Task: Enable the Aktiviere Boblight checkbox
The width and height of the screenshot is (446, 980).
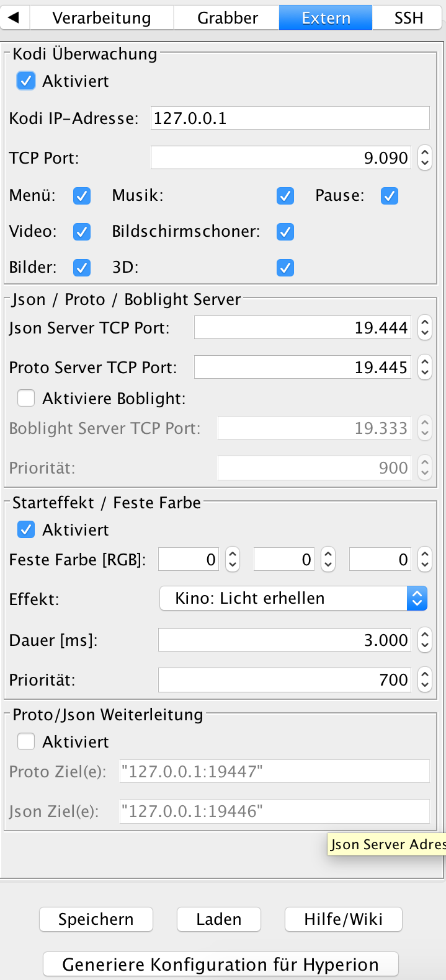Action: 26,398
